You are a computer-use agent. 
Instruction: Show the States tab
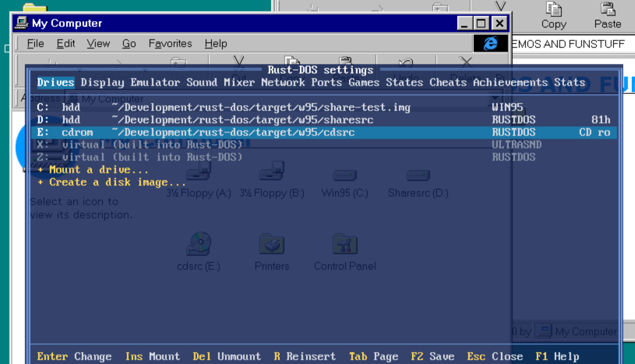404,83
